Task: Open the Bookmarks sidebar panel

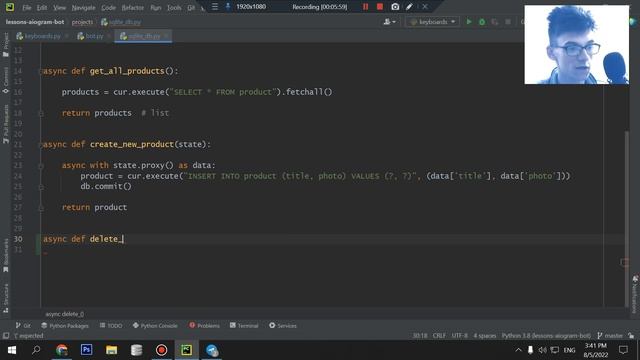Action: [6, 256]
